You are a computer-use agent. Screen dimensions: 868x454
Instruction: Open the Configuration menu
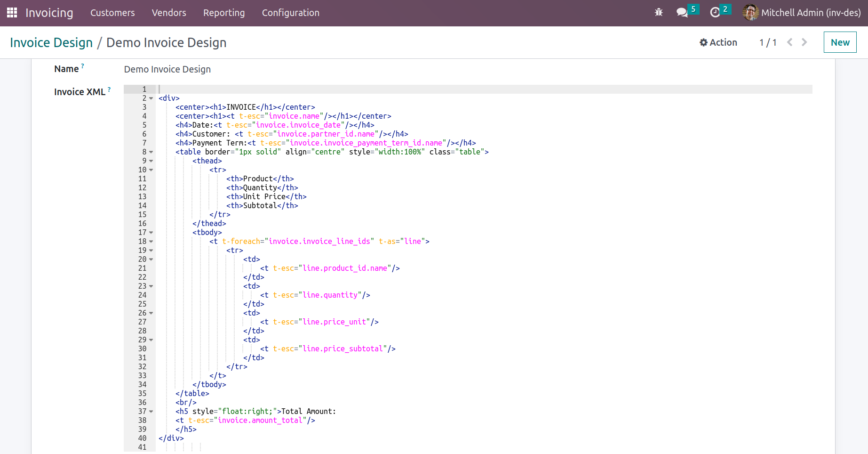point(290,13)
